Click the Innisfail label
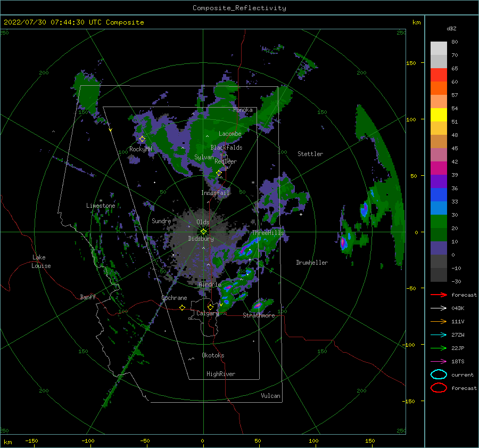Screen dimensions: 479x448 click(x=215, y=193)
